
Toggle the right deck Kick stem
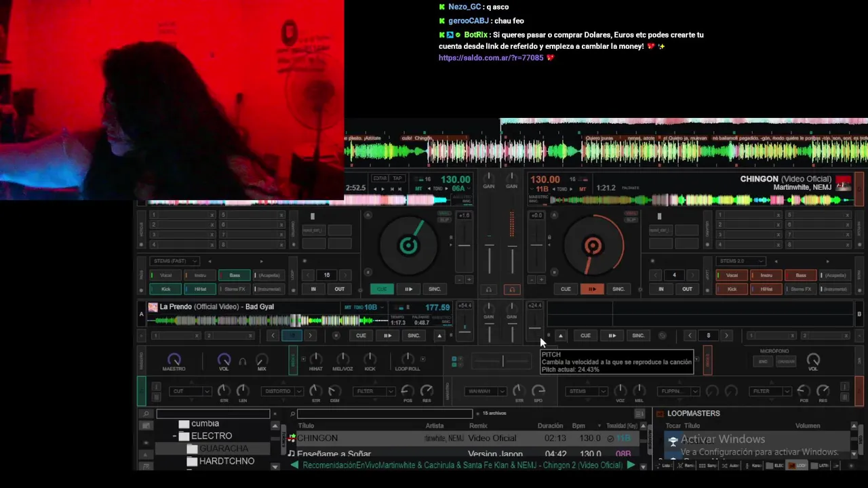click(x=732, y=289)
